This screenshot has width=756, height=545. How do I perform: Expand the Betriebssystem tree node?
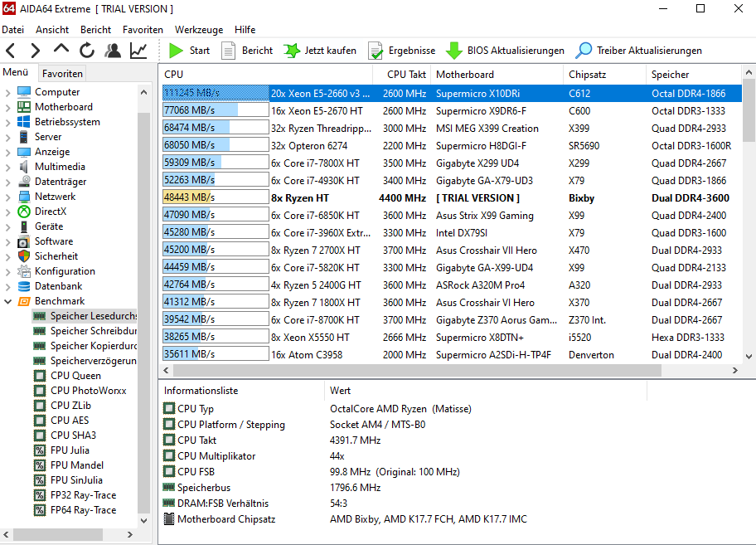[x=7, y=122]
